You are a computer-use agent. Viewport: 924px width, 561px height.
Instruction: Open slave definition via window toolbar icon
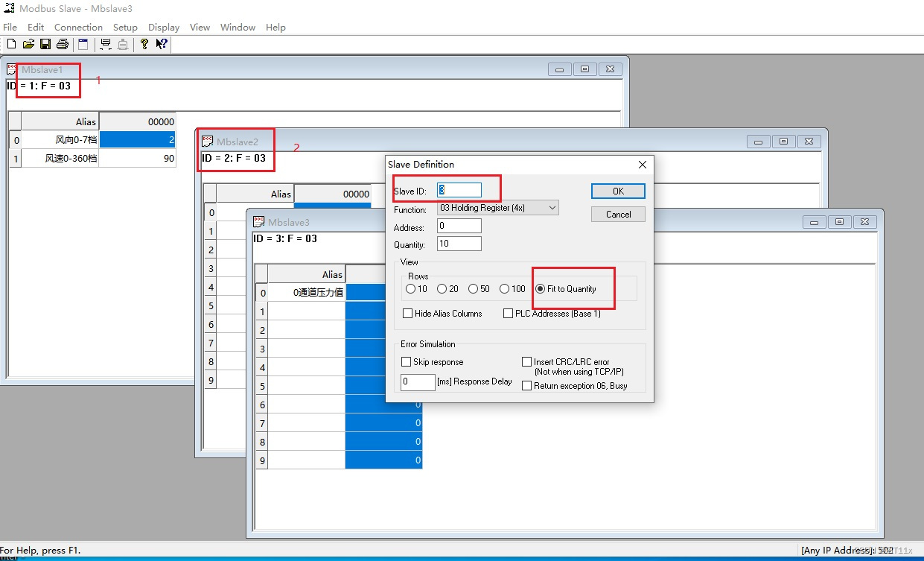click(x=83, y=45)
